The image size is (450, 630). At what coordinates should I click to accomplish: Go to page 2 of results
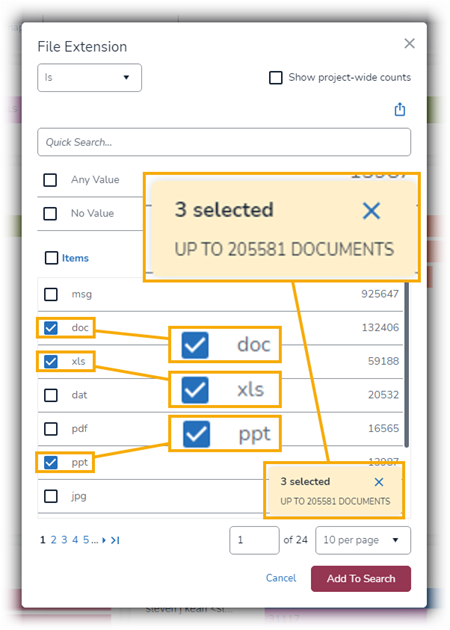(53, 540)
